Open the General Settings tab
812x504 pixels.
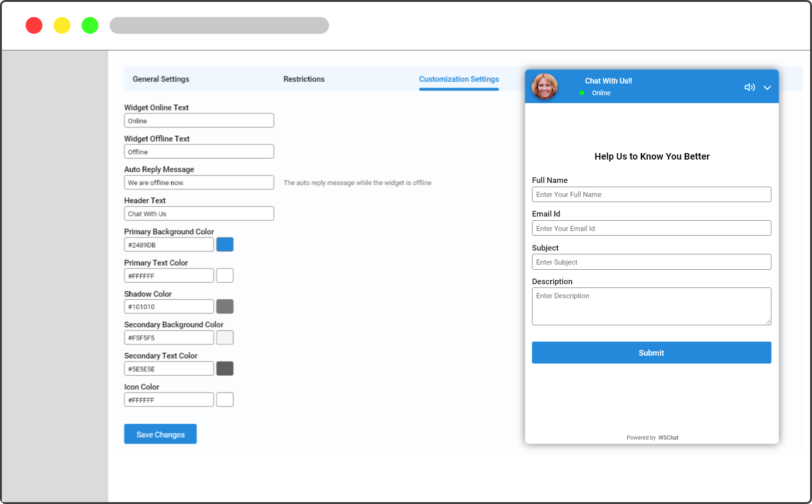click(161, 79)
